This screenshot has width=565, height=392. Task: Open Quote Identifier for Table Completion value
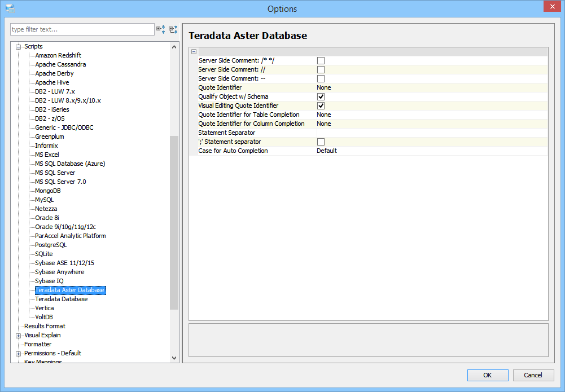tap(432, 114)
